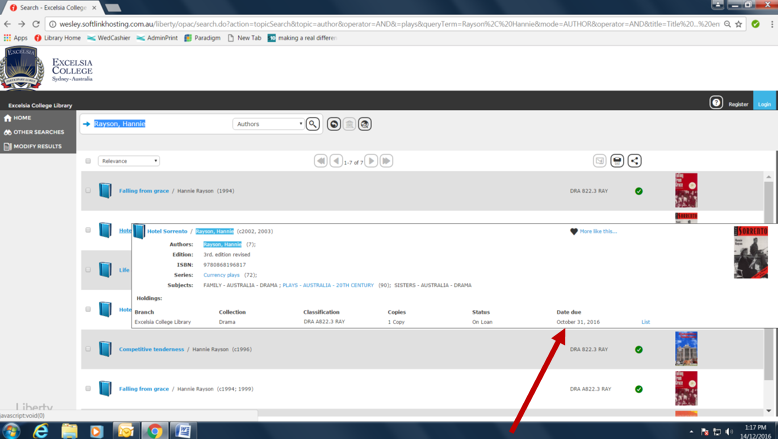This screenshot has width=778, height=439.
Task: Click the Register link
Action: [x=738, y=104]
